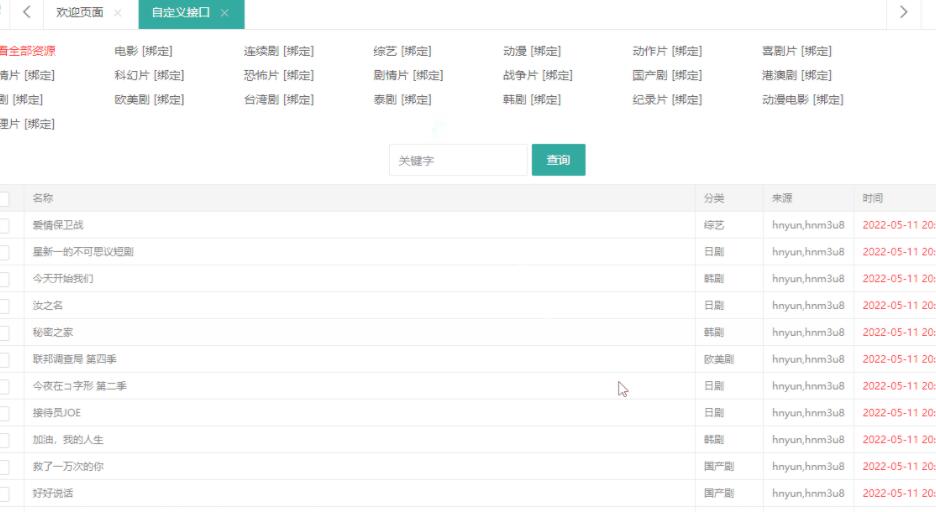The image size is (936, 512).
Task: Close the 自定义接口 tab
Action: point(225,13)
